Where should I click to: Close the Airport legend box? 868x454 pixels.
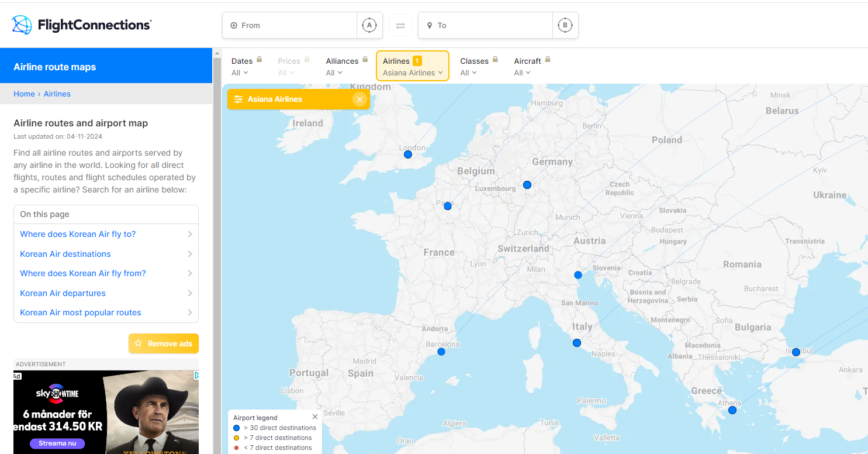(x=315, y=417)
